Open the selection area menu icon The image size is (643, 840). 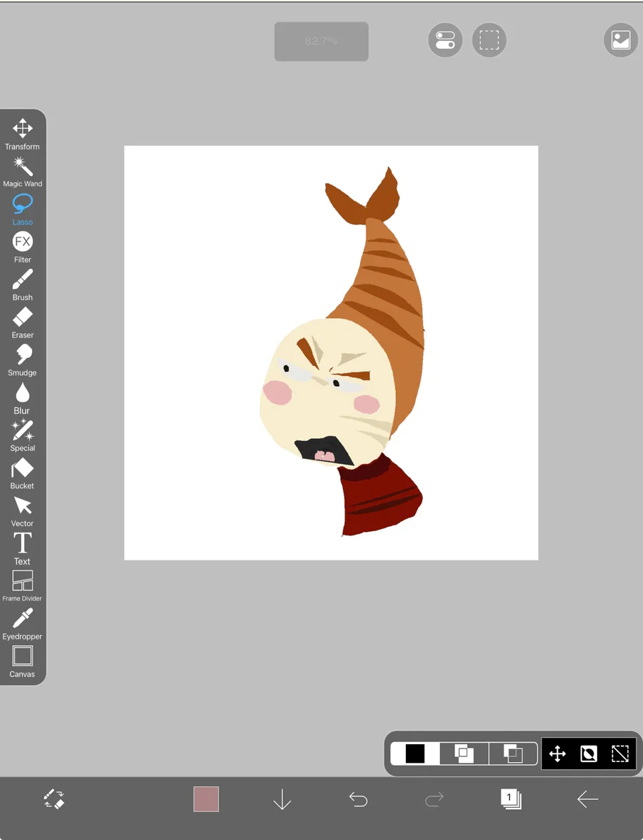click(x=489, y=40)
